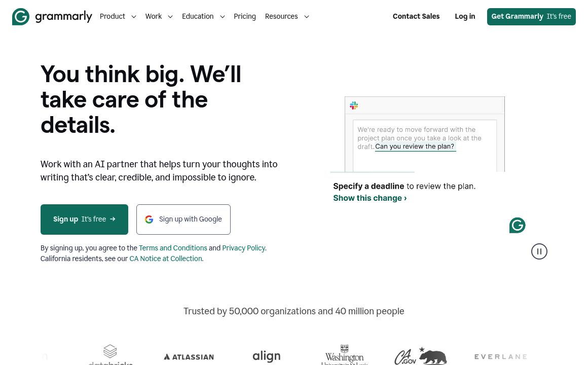This screenshot has width=588, height=365.
Task: Select the Everlane logo
Action: pos(500,356)
